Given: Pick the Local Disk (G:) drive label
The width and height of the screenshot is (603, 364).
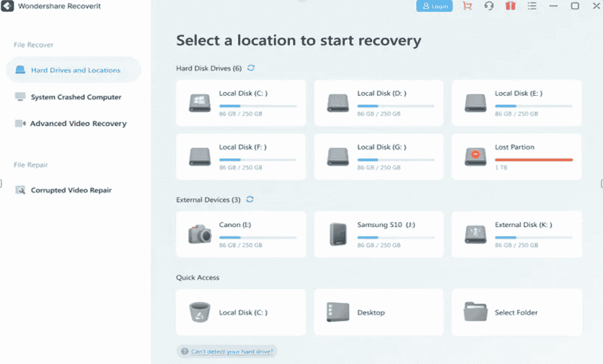Looking at the screenshot, I should (382, 147).
